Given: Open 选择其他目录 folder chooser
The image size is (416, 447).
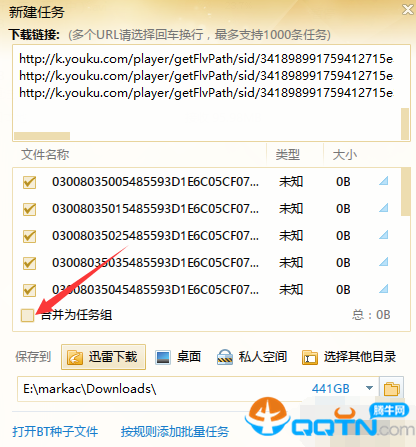Looking at the screenshot, I should point(349,357).
